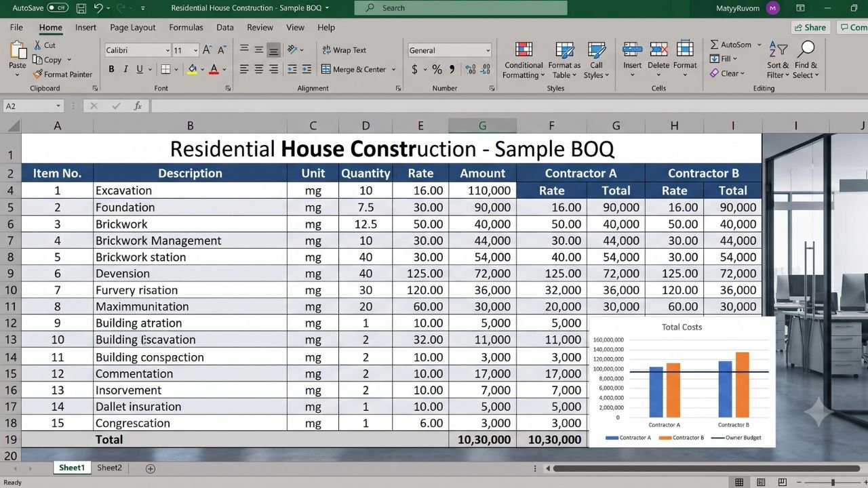This screenshot has height=488, width=868.
Task: Apply the Percent Style format
Action: 437,70
